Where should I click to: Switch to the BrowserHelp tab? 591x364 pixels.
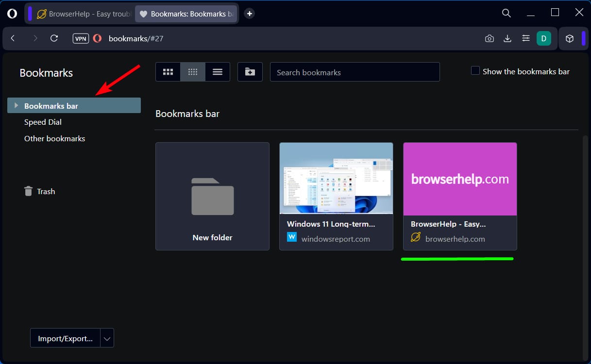(x=84, y=14)
